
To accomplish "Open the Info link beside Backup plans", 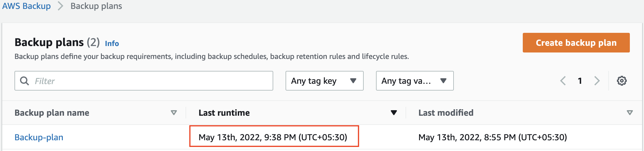I will [x=112, y=44].
